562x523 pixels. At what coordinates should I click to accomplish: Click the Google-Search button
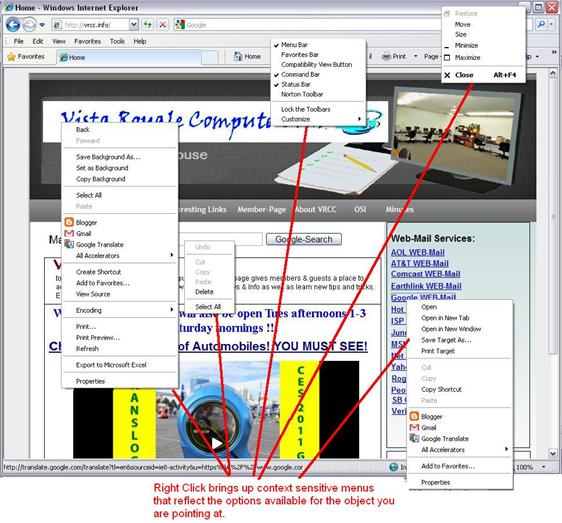[x=304, y=239]
